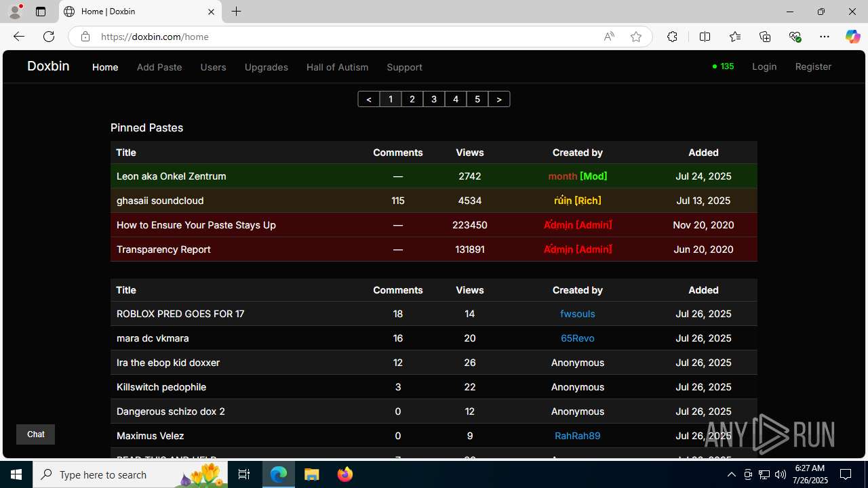
Task: Open File Explorer from taskbar
Action: coord(311,474)
